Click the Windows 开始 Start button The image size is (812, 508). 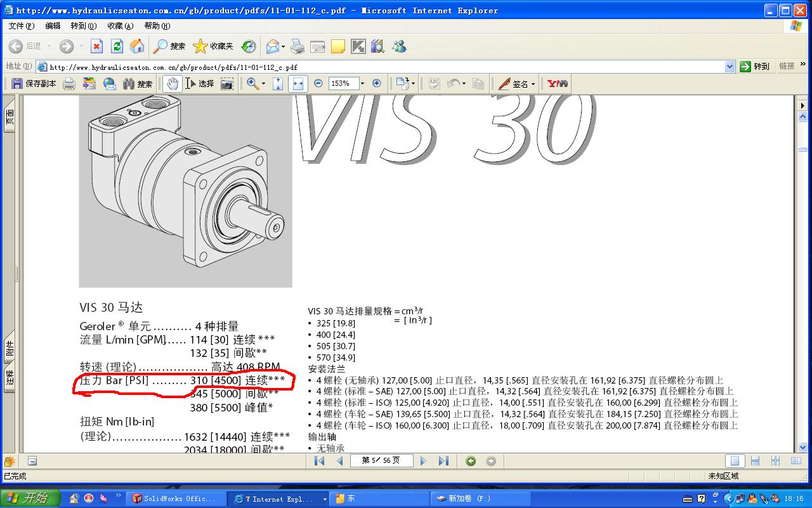(x=30, y=498)
